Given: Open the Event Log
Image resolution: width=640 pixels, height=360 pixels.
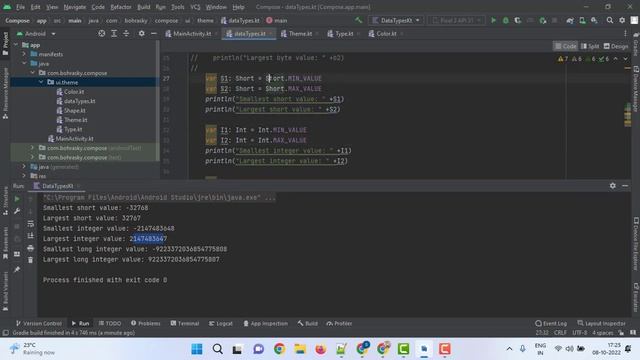Looking at the screenshot, I should tap(551, 323).
